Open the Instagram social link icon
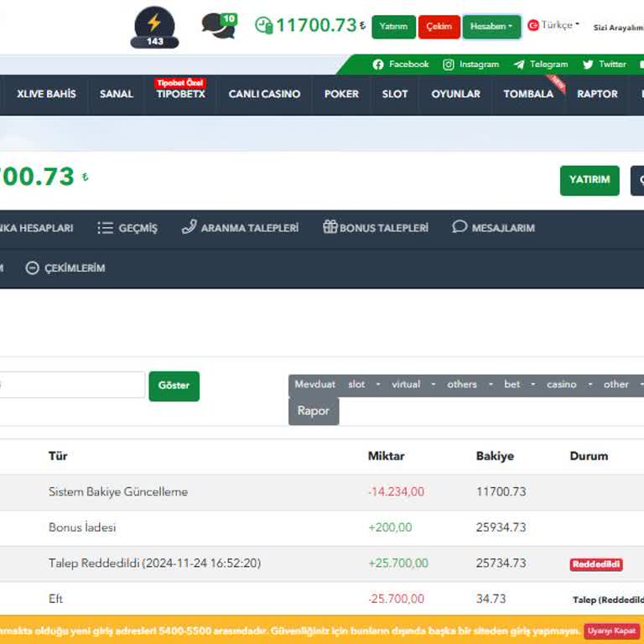 [449, 65]
